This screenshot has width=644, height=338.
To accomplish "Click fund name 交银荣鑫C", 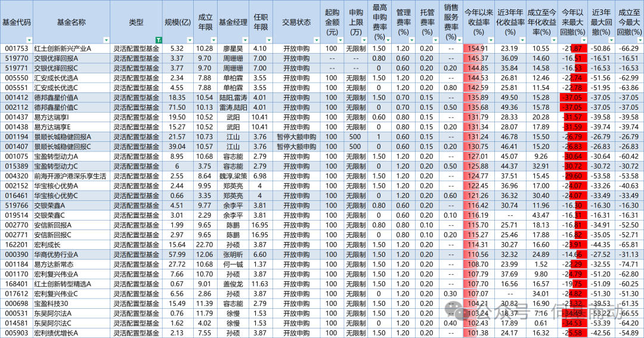I will point(49,215).
